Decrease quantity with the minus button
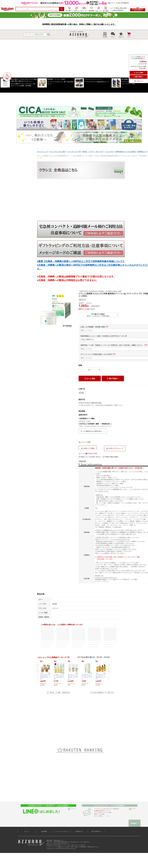The width and height of the screenshot is (148, 868). [x=81, y=370]
